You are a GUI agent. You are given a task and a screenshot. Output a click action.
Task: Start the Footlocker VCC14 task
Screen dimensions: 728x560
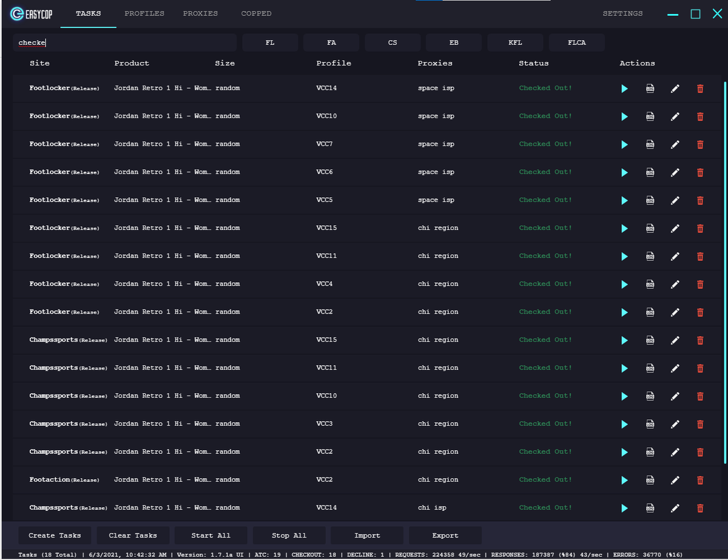[x=625, y=89]
